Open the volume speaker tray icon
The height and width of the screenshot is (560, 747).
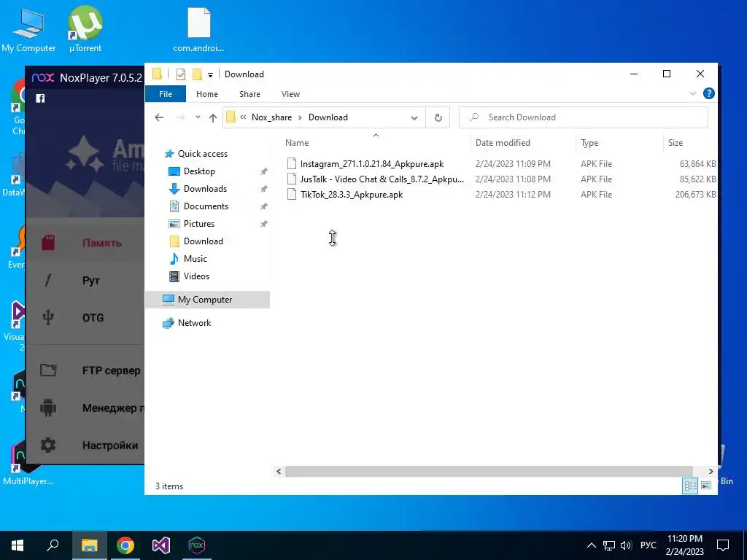click(x=626, y=545)
